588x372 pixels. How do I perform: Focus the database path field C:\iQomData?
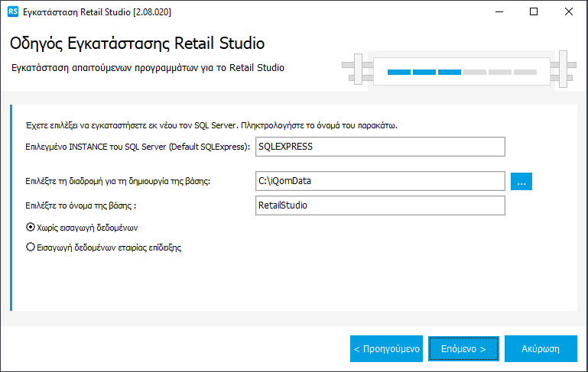click(x=380, y=181)
